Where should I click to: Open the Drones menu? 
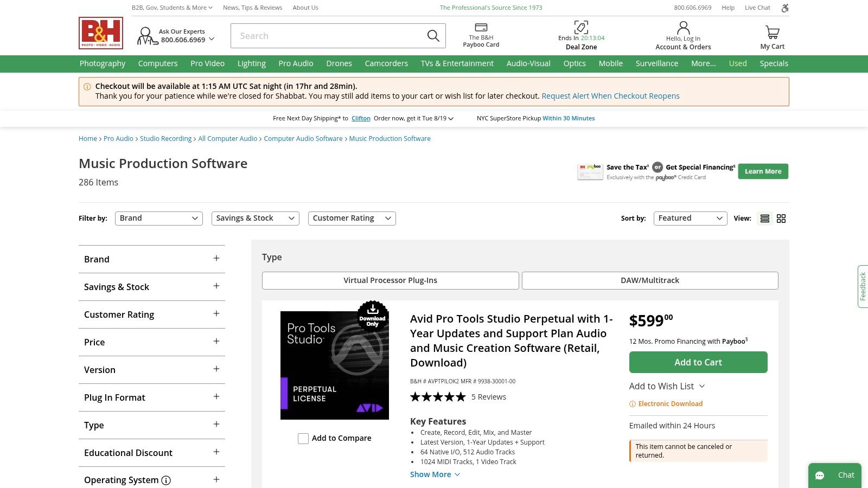point(339,63)
